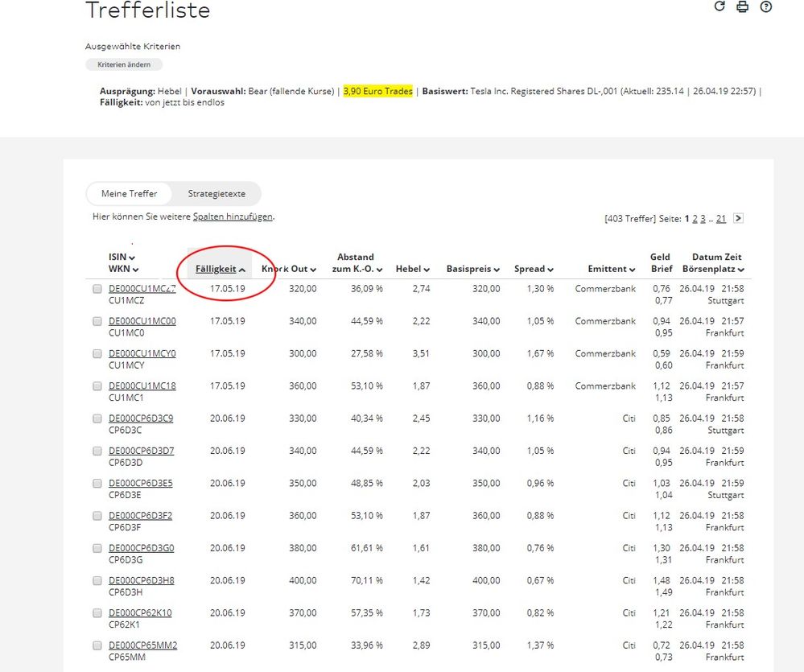Check the box for DE000CP65MM2
This screenshot has height=672, width=804.
click(97, 645)
